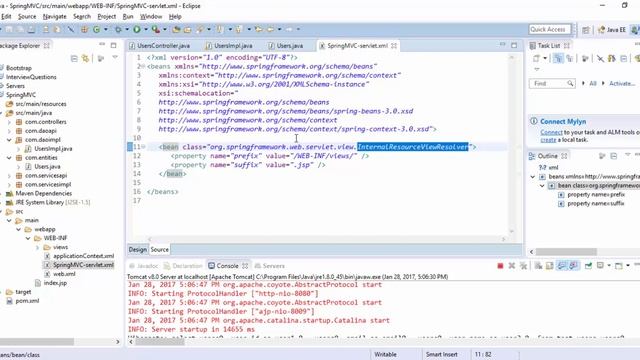Open the Navigate menu

[54, 17]
